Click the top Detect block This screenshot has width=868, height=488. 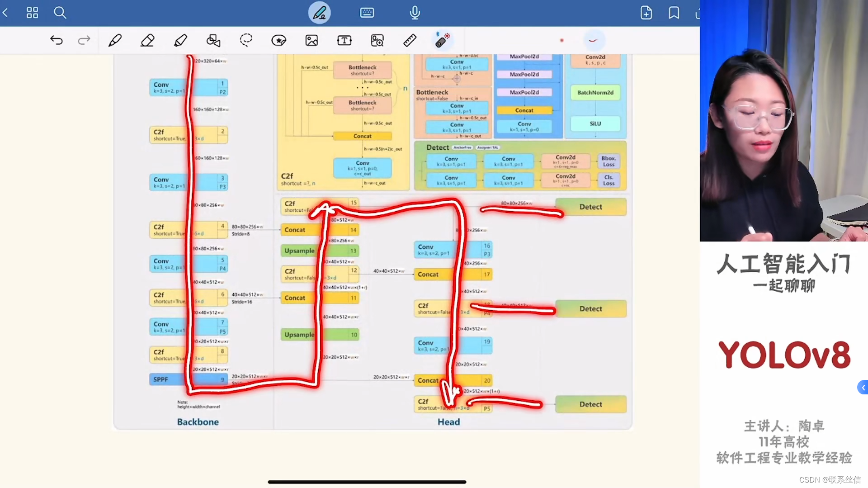591,207
